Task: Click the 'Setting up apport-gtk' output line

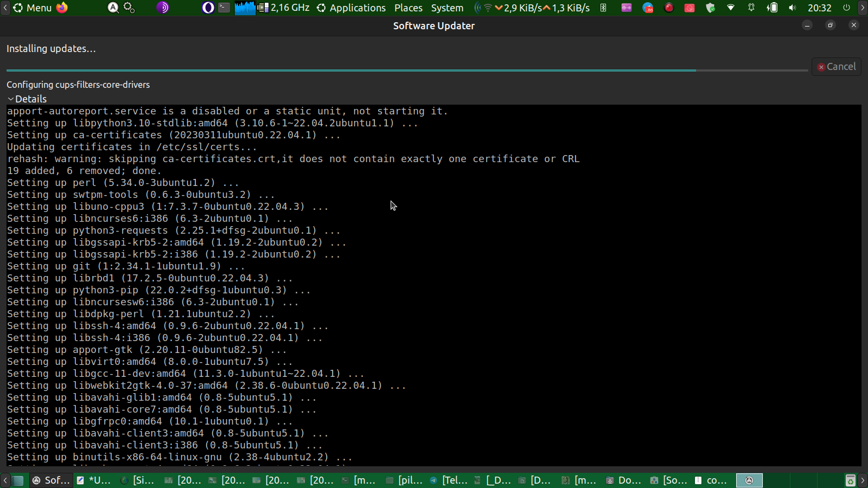Action: 147,350
